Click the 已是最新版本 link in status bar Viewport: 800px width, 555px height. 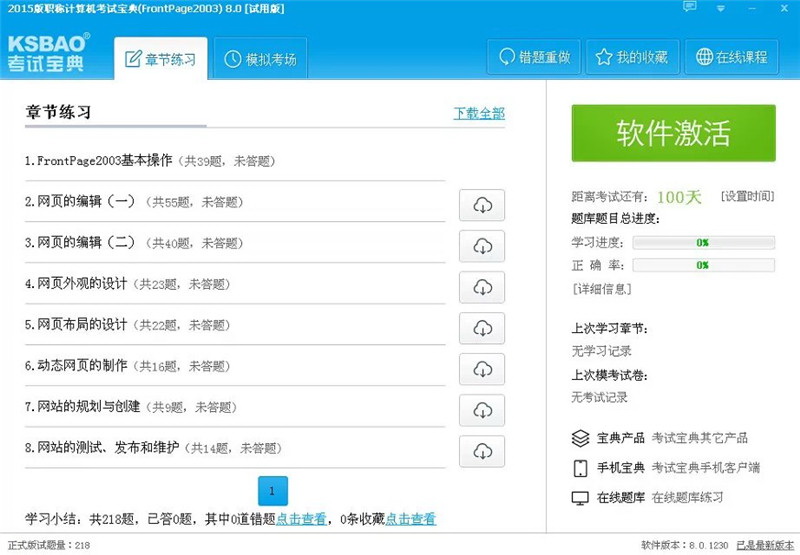765,545
